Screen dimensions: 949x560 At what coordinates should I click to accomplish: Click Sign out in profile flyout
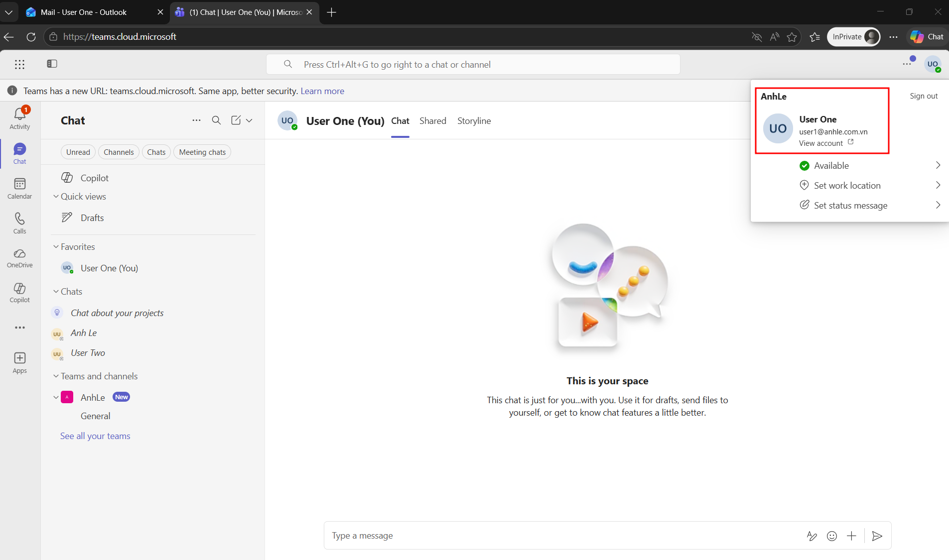pyautogui.click(x=924, y=96)
